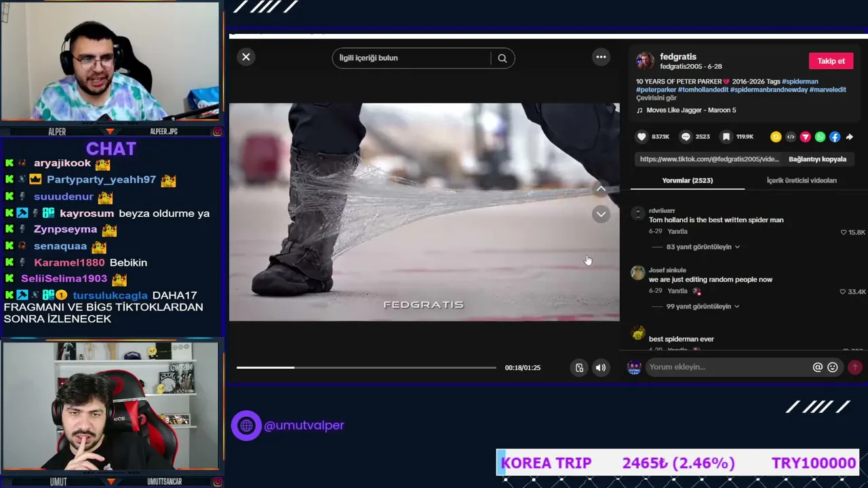Click the clipboard-style icon beside the volume control

(579, 368)
